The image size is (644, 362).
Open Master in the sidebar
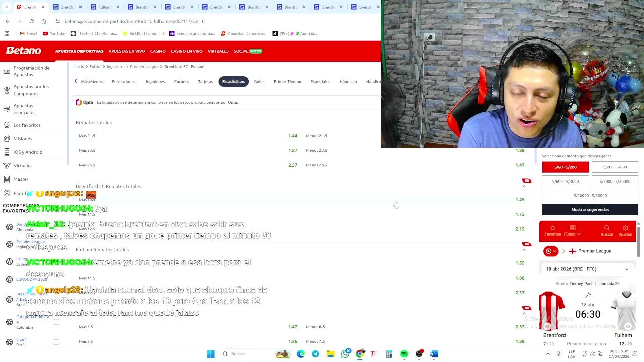pos(21,179)
